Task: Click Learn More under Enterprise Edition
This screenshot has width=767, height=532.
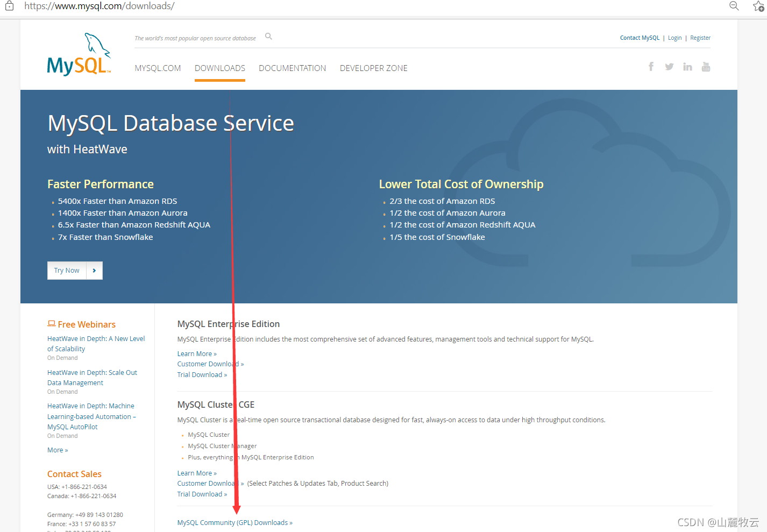Action: pos(197,354)
